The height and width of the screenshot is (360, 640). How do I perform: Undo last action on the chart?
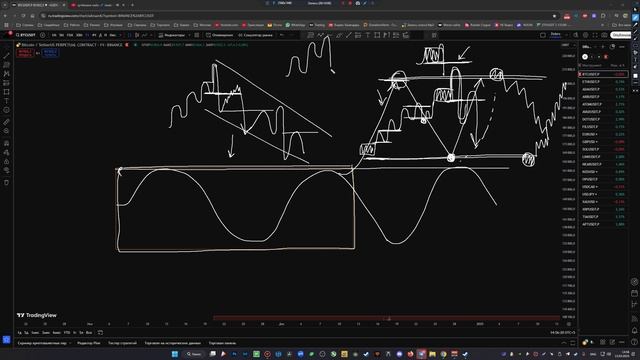pos(282,35)
